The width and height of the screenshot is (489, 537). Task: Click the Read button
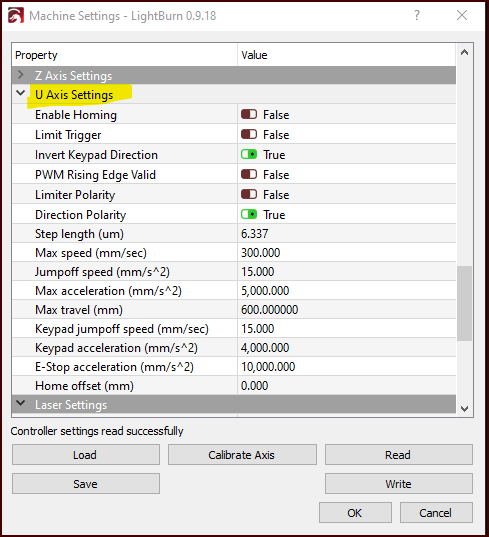[399, 455]
